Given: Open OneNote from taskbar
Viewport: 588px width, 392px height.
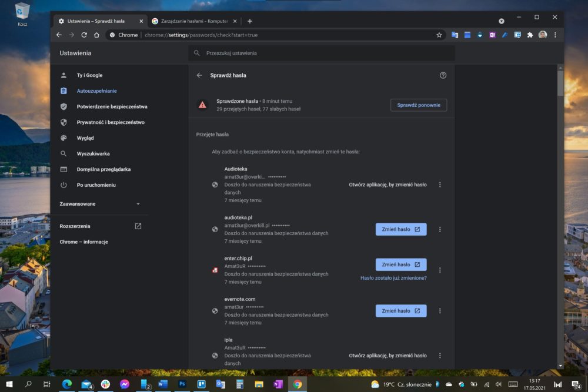Looking at the screenshot, I should (x=278, y=384).
